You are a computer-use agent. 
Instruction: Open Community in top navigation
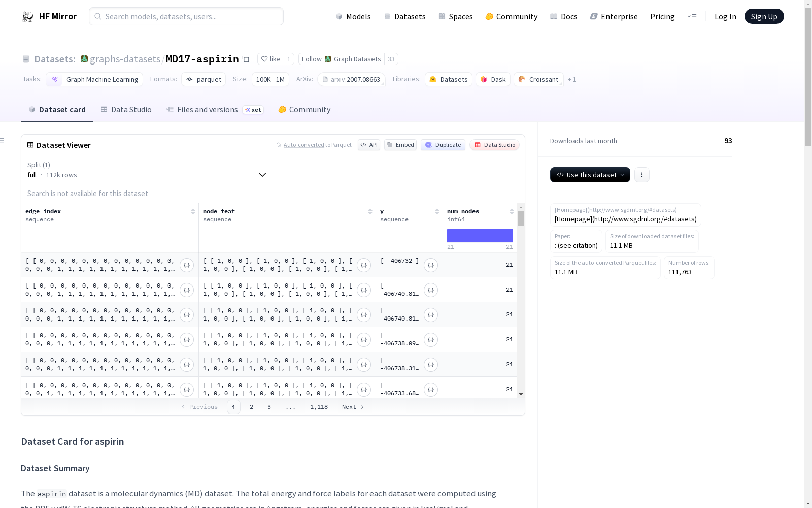[511, 17]
